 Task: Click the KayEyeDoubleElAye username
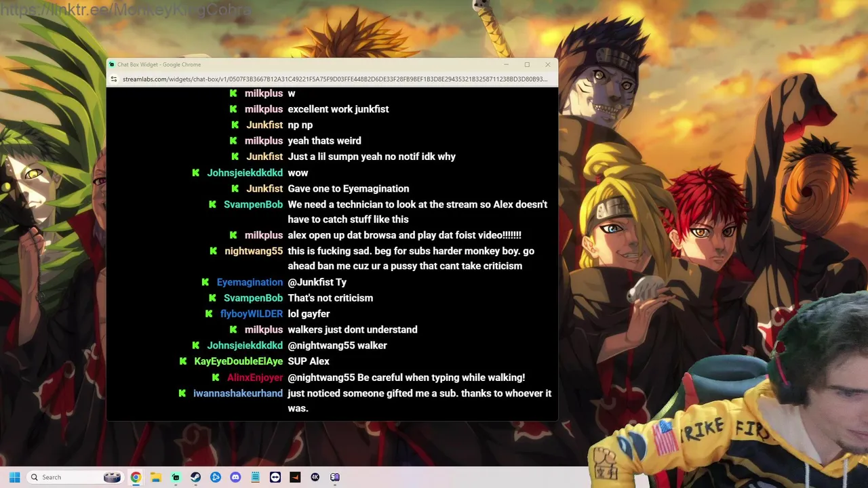(x=239, y=361)
